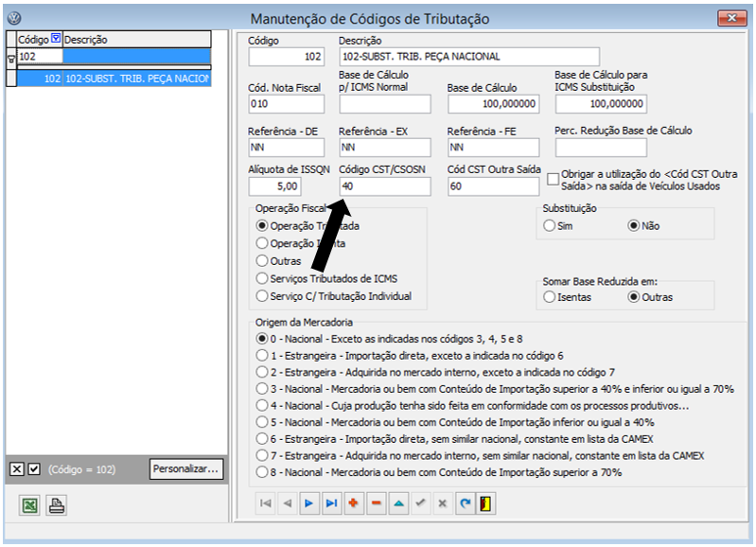Enable Obrigar utilização Cód CST Outra Saída
The height and width of the screenshot is (547, 756).
(x=553, y=180)
